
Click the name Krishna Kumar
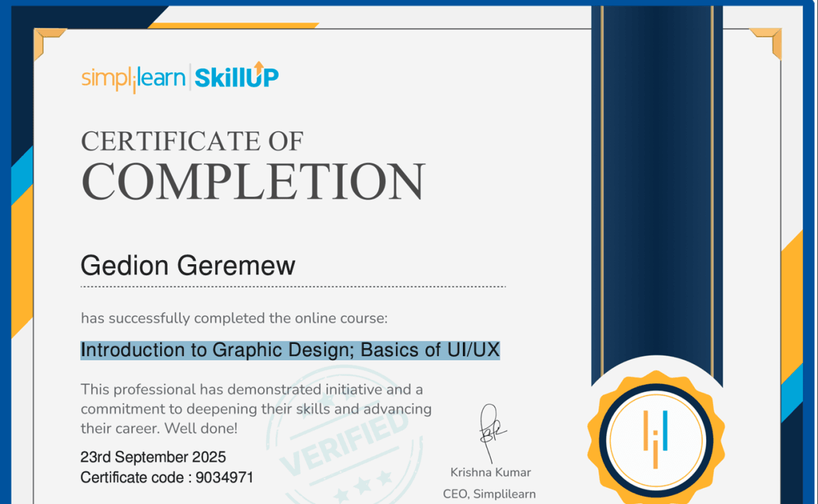click(x=490, y=473)
